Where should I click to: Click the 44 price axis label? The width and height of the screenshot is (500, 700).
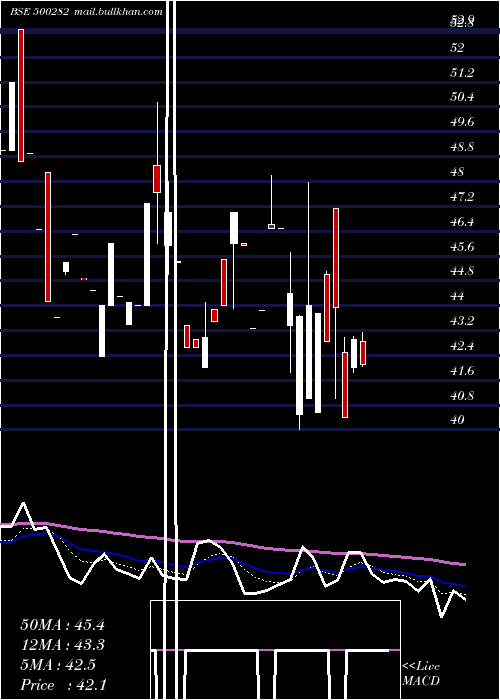tap(457, 296)
